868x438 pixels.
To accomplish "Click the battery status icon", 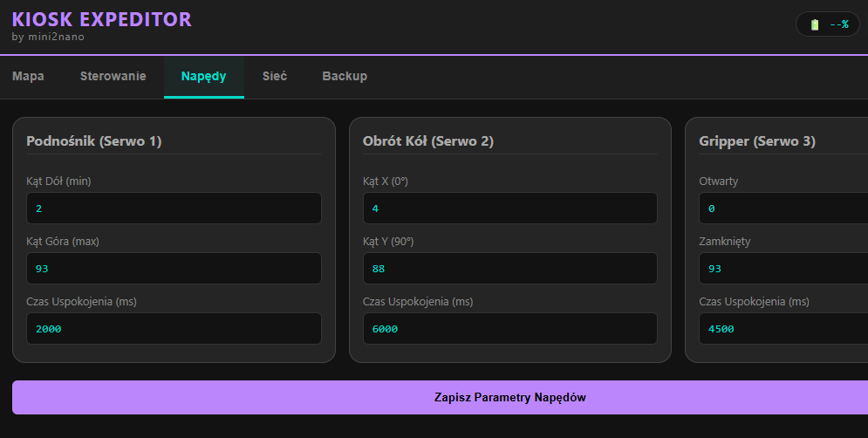I will pos(815,24).
